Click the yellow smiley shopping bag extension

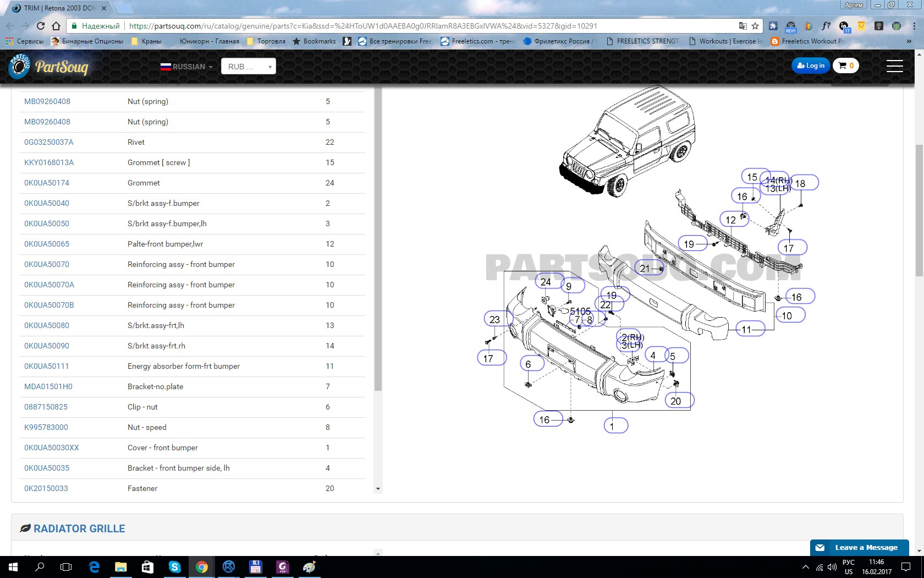click(x=861, y=26)
